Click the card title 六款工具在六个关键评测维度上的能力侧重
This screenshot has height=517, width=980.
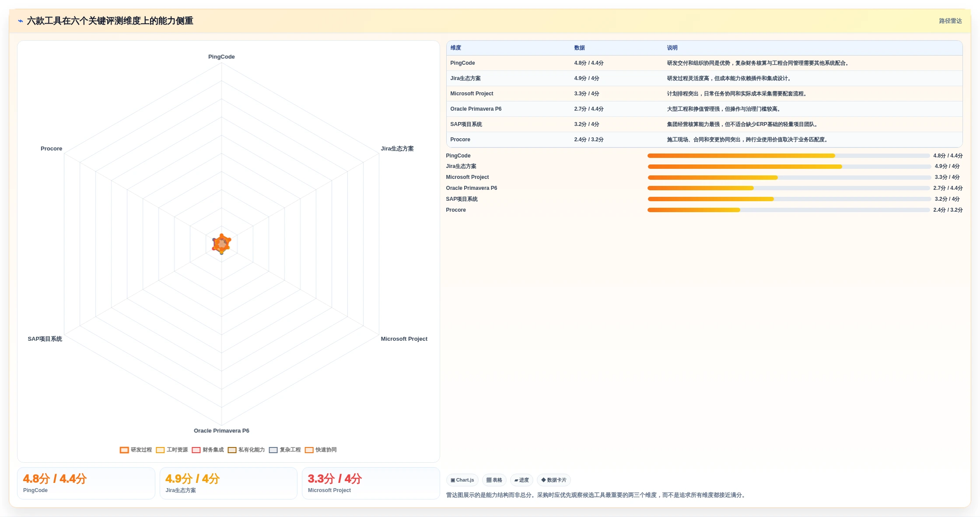click(x=110, y=21)
